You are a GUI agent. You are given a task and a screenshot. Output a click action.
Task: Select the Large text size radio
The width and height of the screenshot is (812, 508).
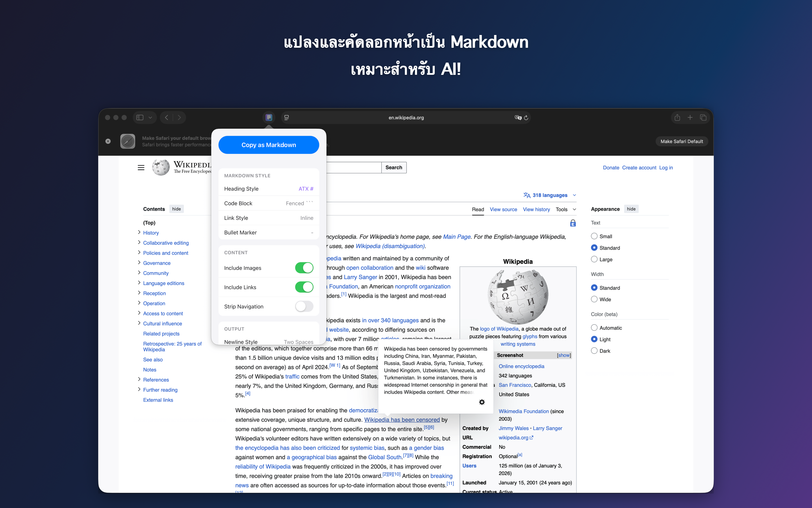(594, 259)
